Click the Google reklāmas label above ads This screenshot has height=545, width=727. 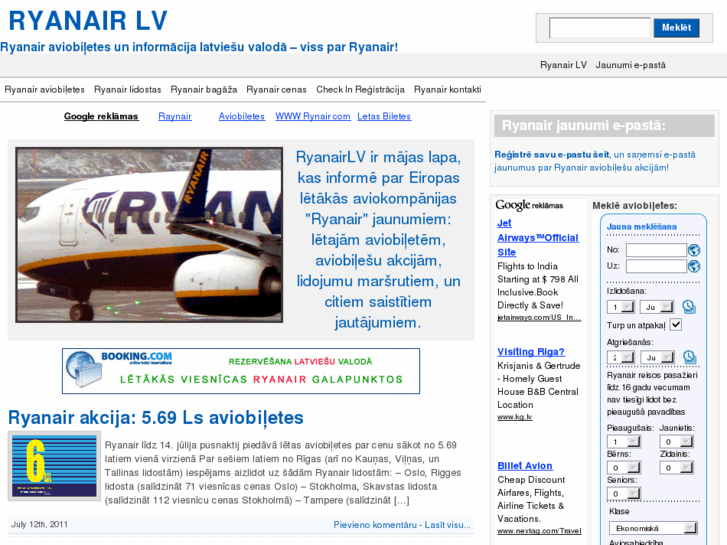pos(529,205)
